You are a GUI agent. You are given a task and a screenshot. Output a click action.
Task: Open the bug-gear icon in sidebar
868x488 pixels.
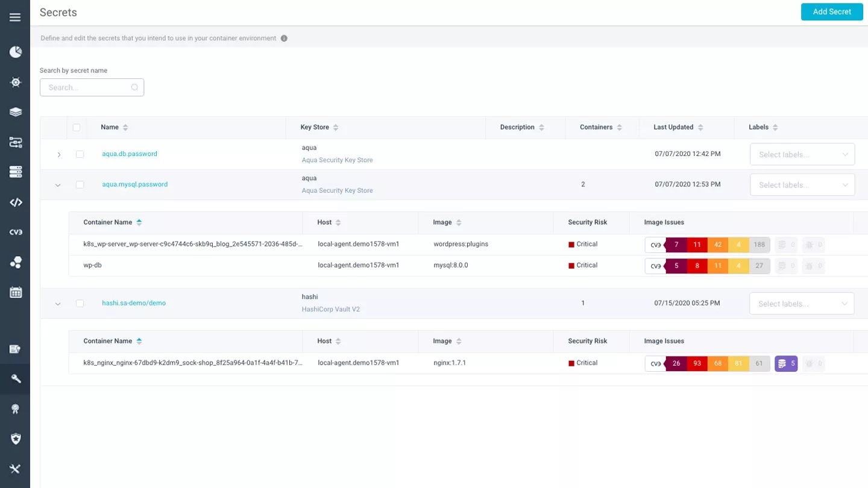(16, 82)
